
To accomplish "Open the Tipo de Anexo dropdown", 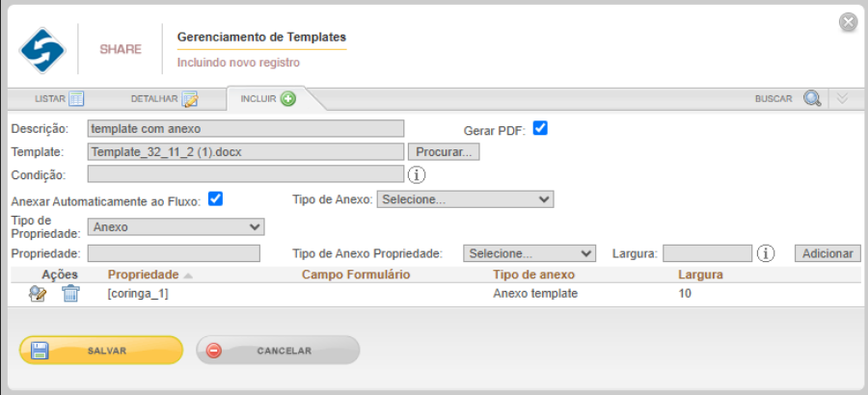I will pos(465,199).
